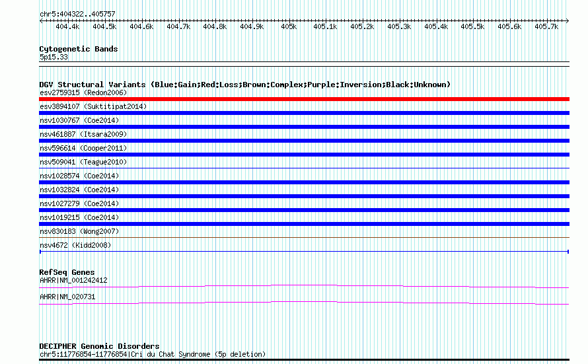Viewport: 588px width, 364px height.
Task: Click the blue gain bar under esv3894107
Action: [304, 113]
